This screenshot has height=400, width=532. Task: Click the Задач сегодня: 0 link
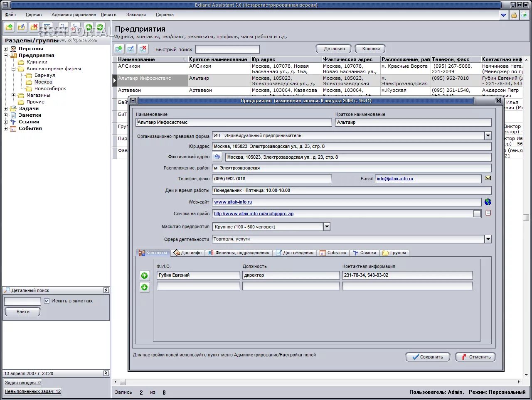coord(23,383)
